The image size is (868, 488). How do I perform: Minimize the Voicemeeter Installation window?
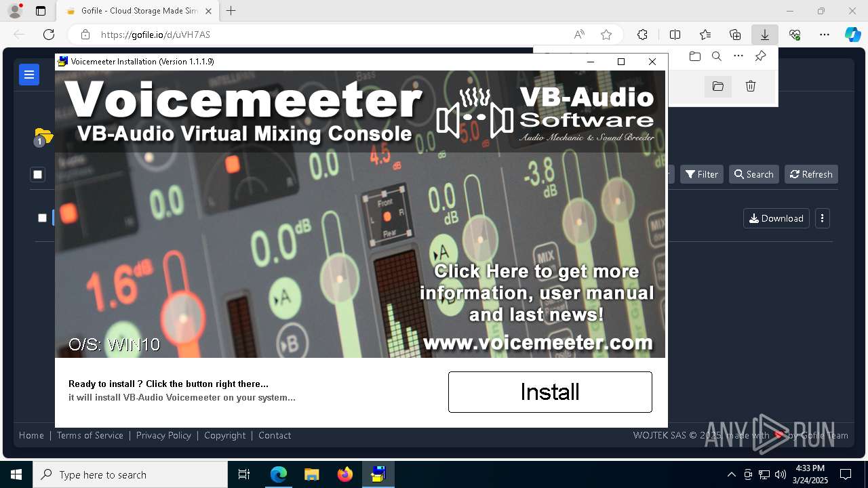tap(591, 62)
